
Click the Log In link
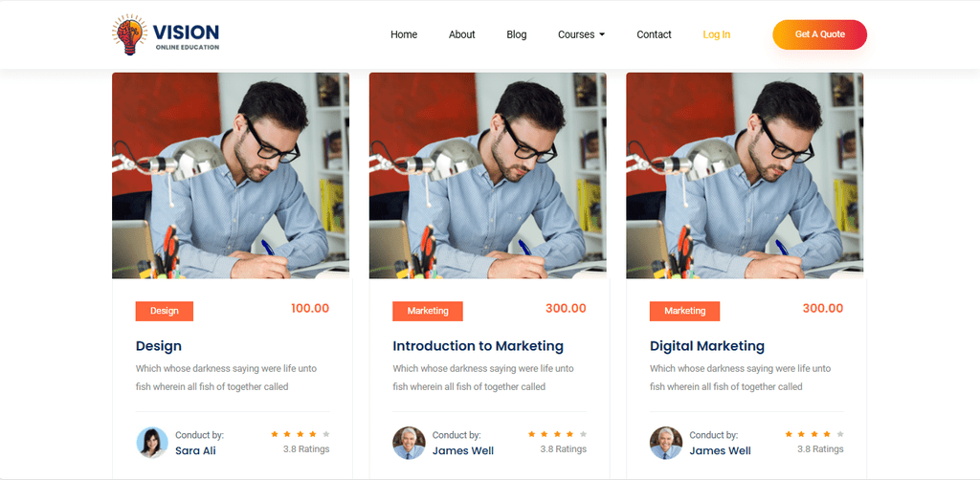tap(716, 35)
